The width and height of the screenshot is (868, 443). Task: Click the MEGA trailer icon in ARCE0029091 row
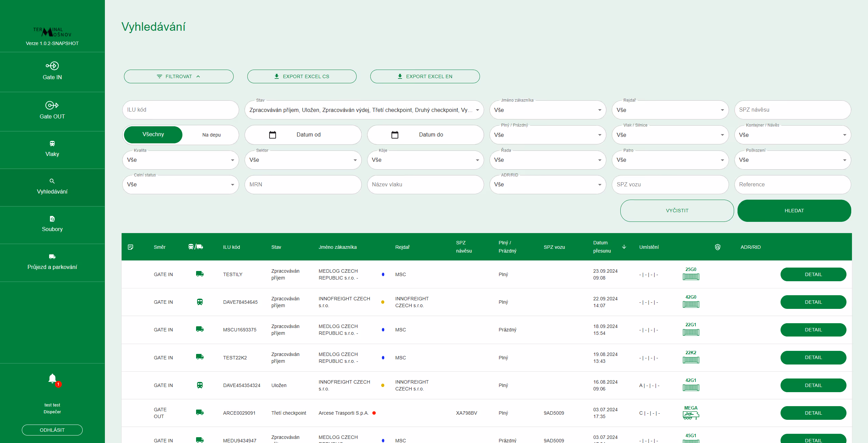point(691,415)
